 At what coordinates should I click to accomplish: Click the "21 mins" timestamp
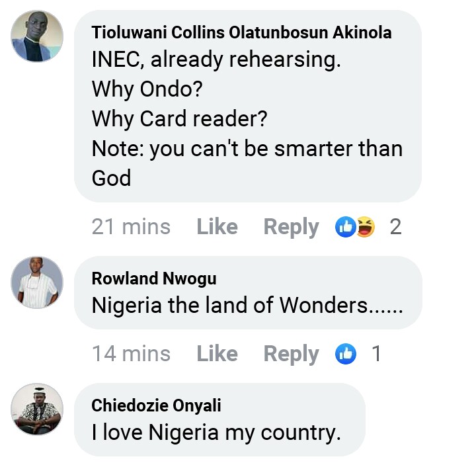pyautogui.click(x=131, y=227)
